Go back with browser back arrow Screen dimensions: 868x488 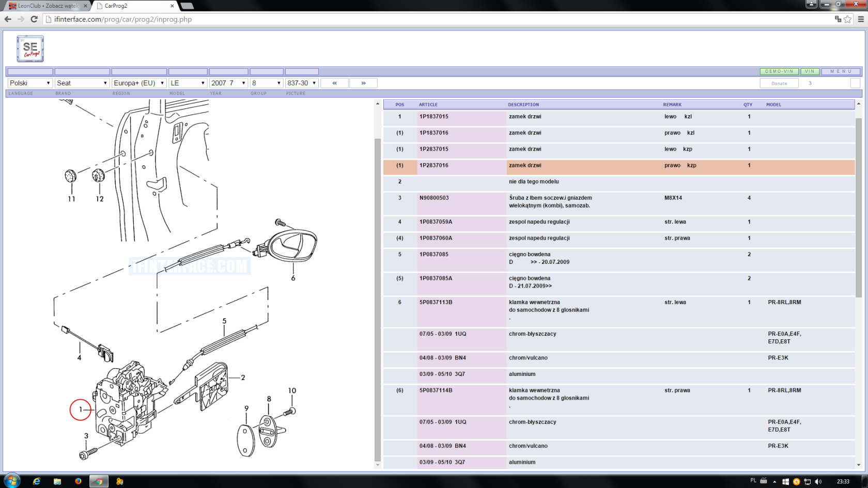8,19
